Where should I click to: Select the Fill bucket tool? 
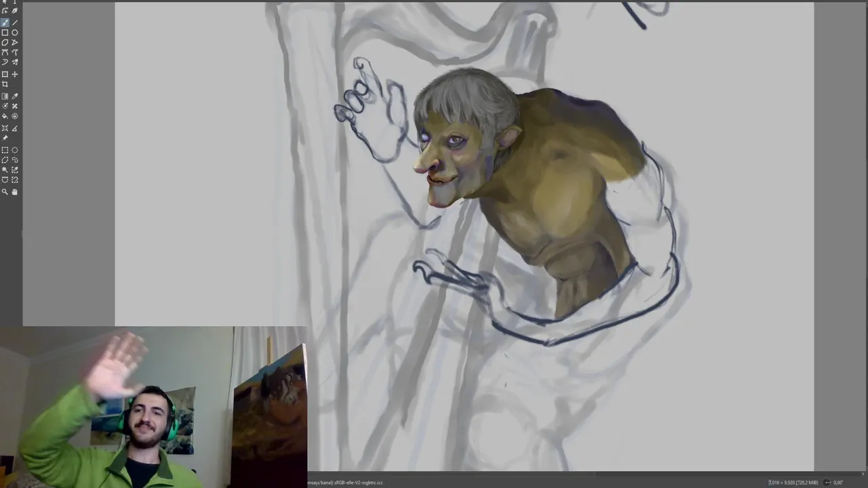(5, 116)
